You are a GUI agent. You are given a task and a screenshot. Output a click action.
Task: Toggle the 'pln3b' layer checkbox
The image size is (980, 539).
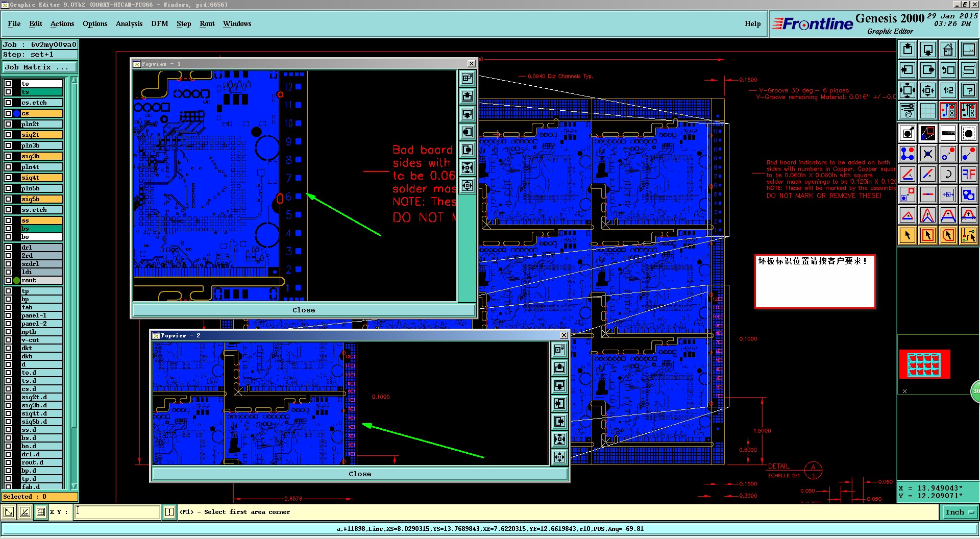[8, 145]
